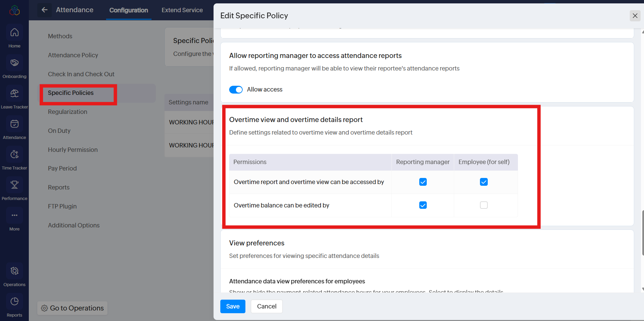Click the More ellipsis icon

point(14,216)
